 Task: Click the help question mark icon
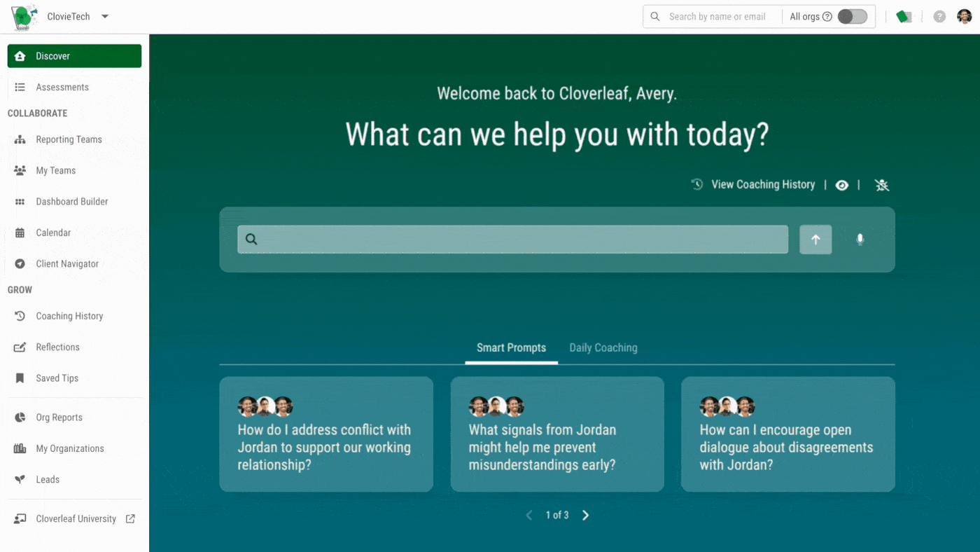939,17
